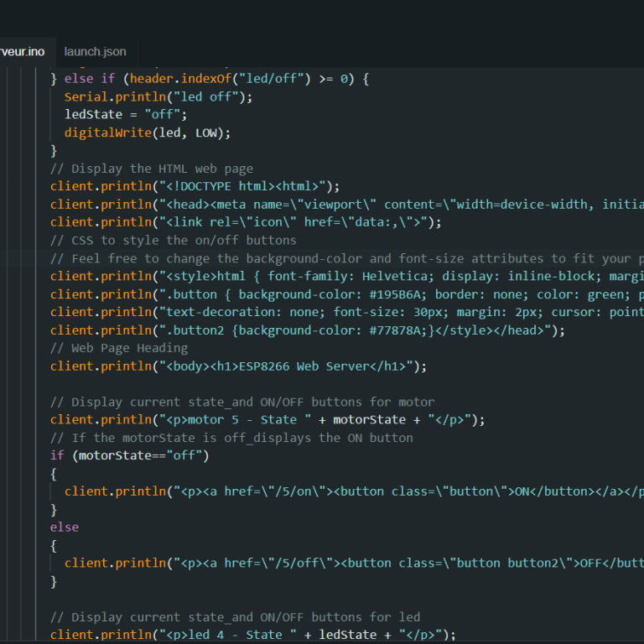Screen dimensions: 644x644
Task: Click the 'else' keyword line
Action: tap(64, 527)
